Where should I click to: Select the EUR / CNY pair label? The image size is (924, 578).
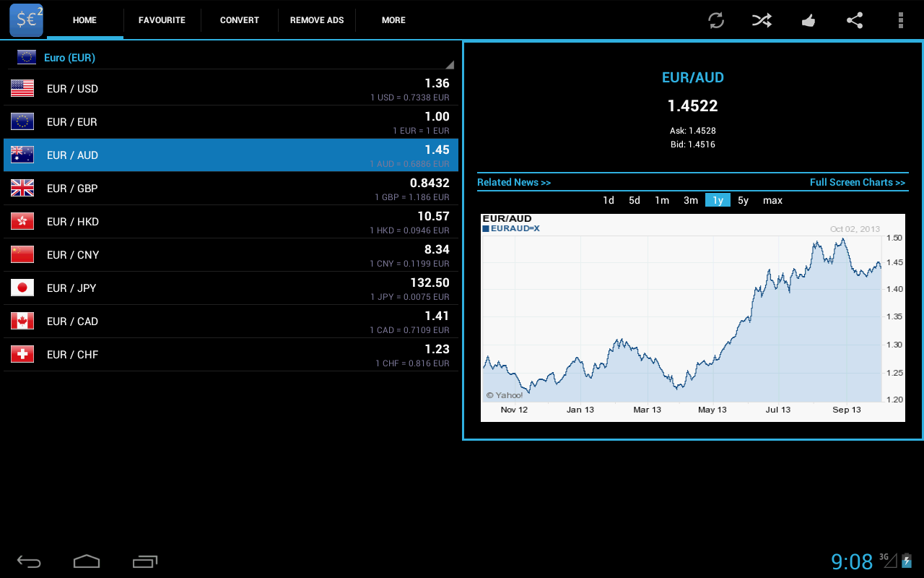coord(73,255)
